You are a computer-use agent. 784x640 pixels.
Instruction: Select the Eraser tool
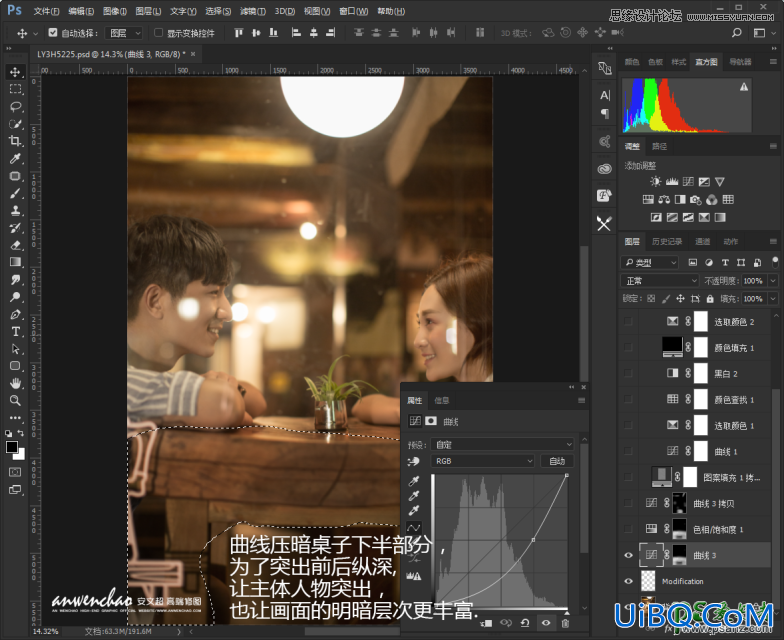pos(15,245)
